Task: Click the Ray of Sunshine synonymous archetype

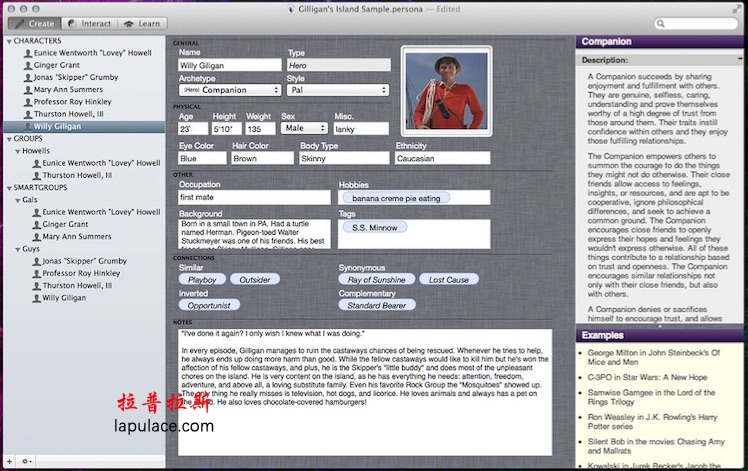Action: pos(376,279)
